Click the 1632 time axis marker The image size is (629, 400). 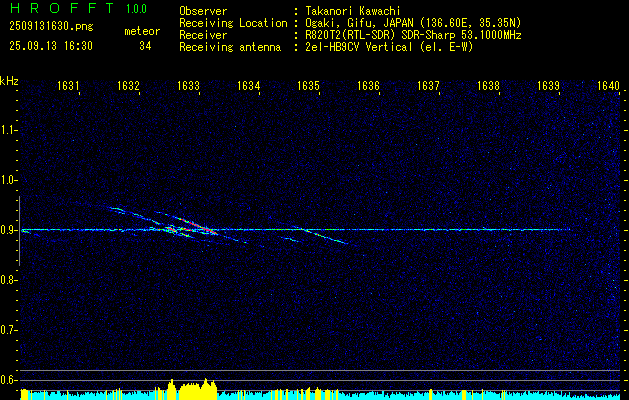(128, 85)
